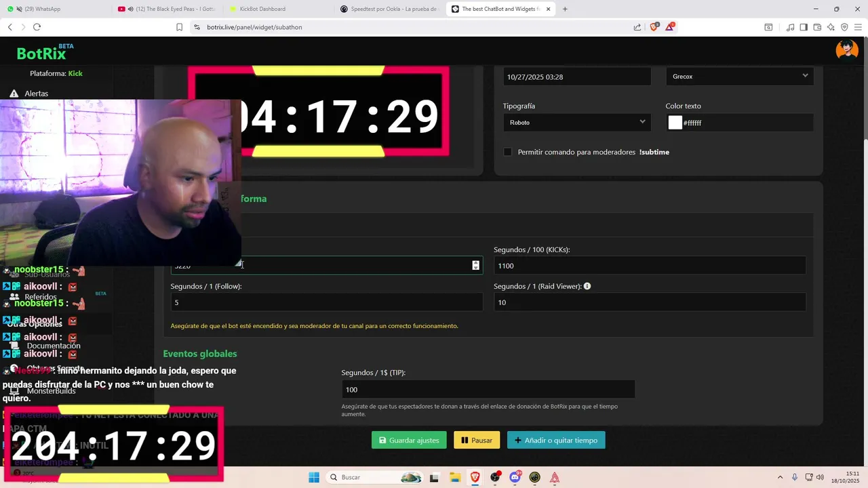
Task: Open a new browser tab
Action: (x=565, y=9)
